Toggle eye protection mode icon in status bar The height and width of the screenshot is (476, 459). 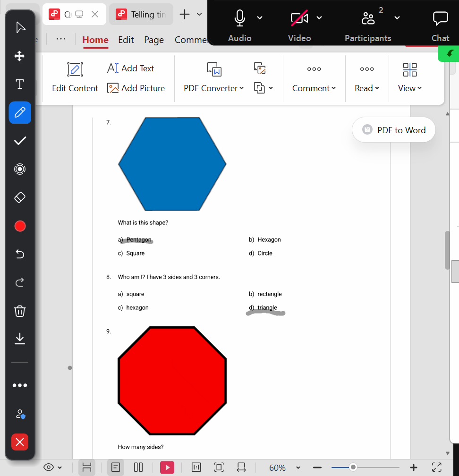tap(49, 467)
